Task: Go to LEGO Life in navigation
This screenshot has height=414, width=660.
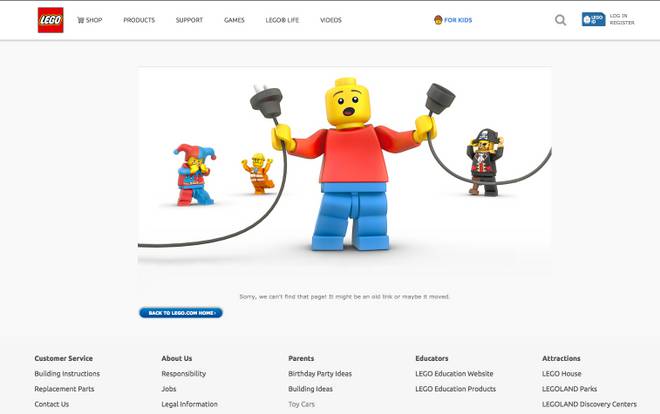Action: coord(282,20)
